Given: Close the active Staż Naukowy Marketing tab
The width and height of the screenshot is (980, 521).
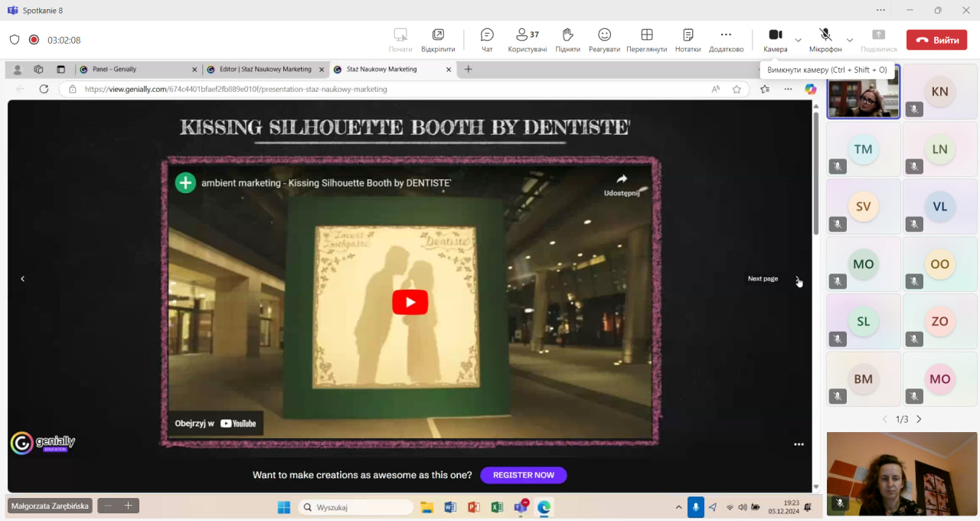Looking at the screenshot, I should [x=449, y=69].
